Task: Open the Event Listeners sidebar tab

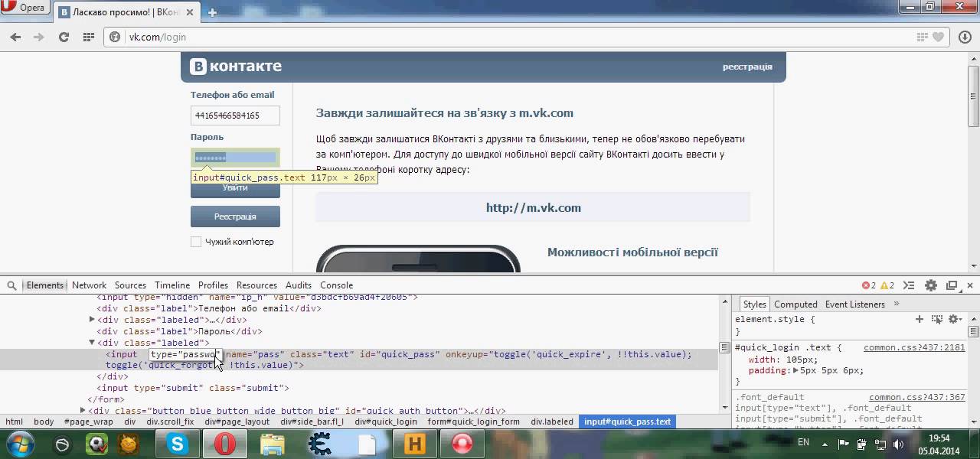Action: [855, 304]
